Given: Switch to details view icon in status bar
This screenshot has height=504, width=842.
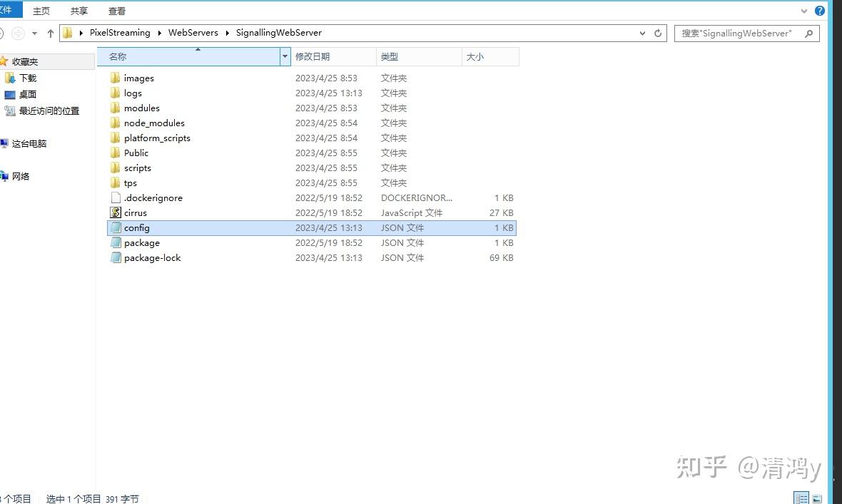Looking at the screenshot, I should click(802, 498).
